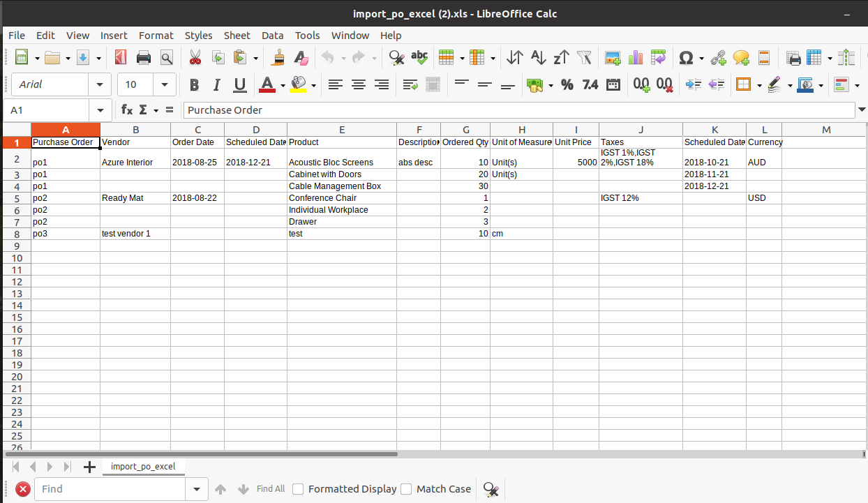Open the Data menu

[x=273, y=35]
